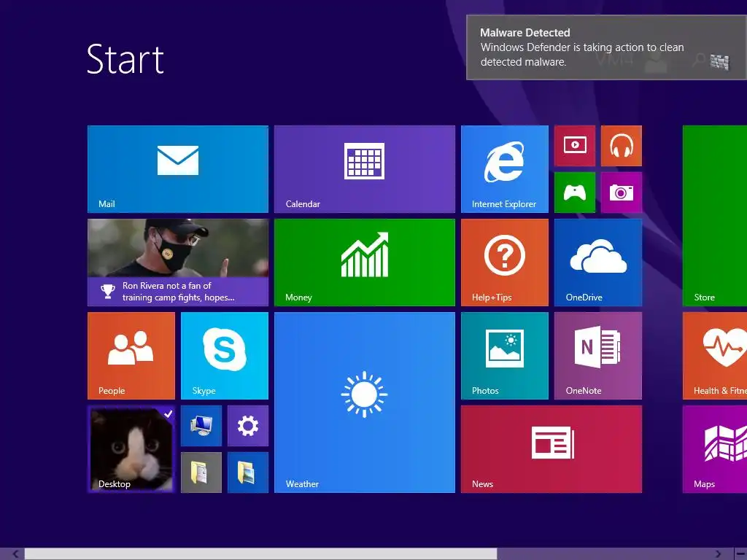Viewport: 747px width, 560px height.
Task: Open the Money tile
Action: pos(365,262)
